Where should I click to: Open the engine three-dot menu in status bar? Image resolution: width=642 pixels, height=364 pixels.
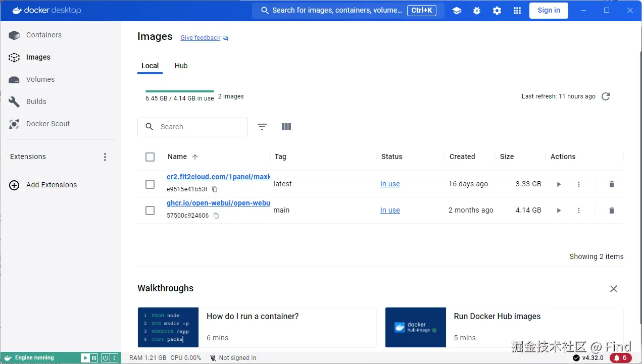pyautogui.click(x=114, y=358)
